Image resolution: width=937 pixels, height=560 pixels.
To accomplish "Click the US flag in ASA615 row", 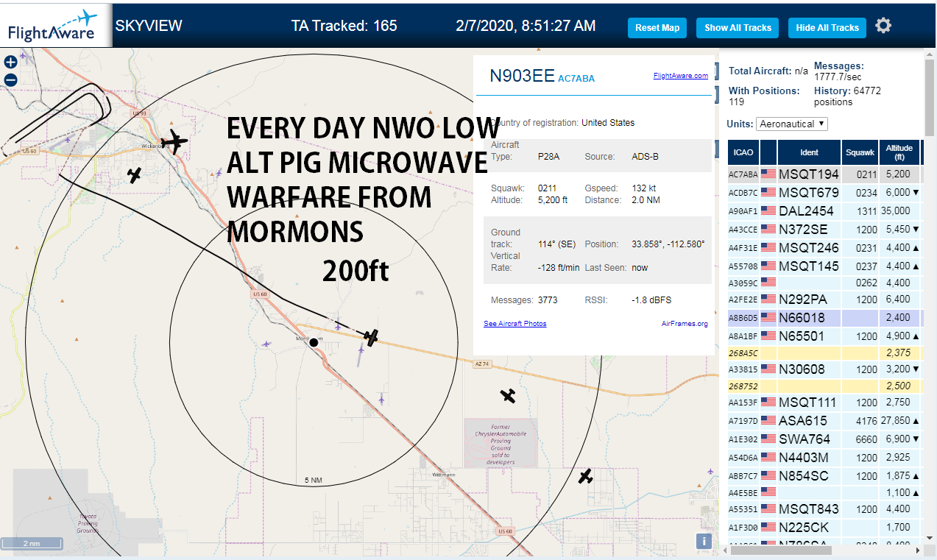I will [768, 421].
